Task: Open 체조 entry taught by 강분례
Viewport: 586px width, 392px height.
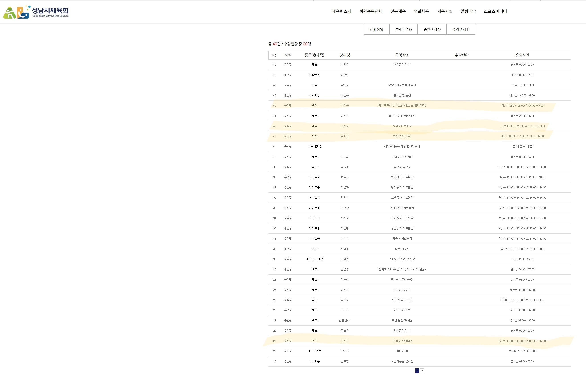Action: [x=315, y=280]
